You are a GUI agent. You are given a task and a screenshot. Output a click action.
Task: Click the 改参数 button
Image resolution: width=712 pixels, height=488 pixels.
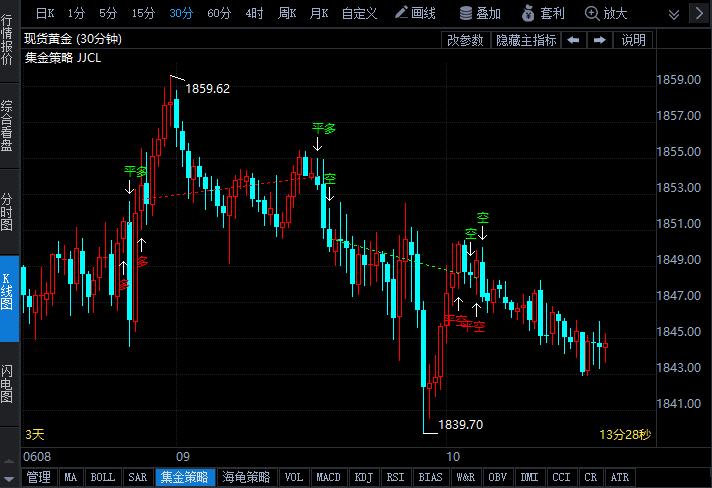click(x=465, y=40)
